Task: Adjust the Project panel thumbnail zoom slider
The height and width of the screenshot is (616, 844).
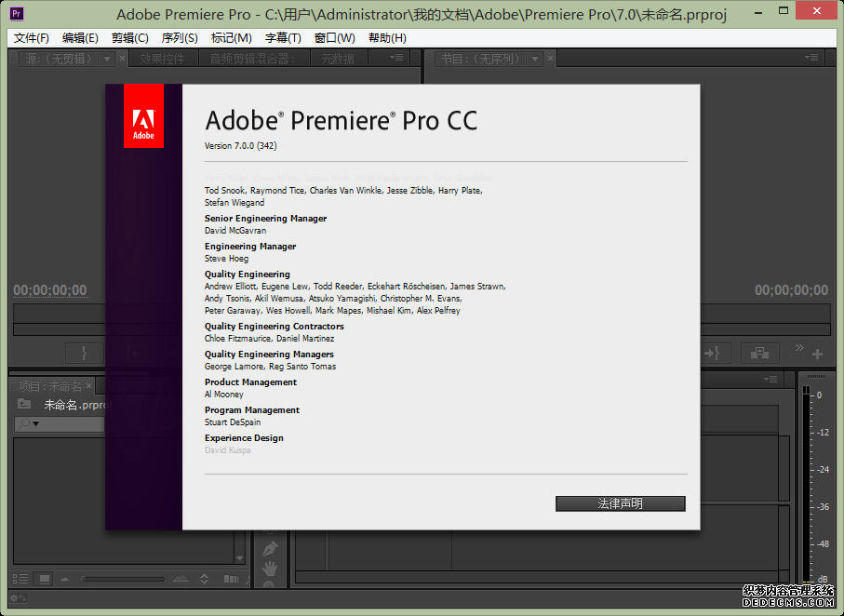Action: click(x=122, y=580)
